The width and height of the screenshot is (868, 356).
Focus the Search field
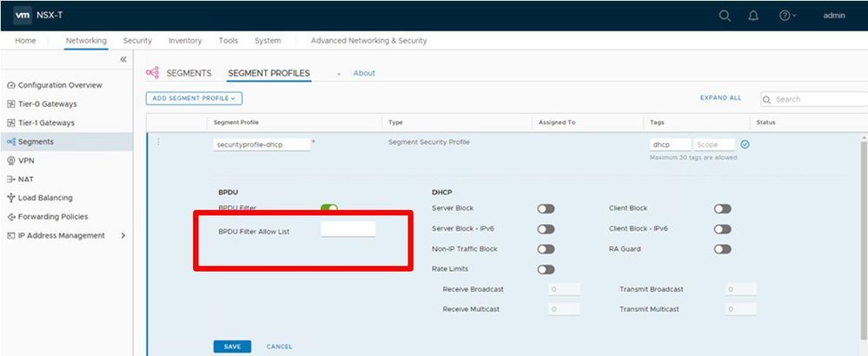[814, 100]
